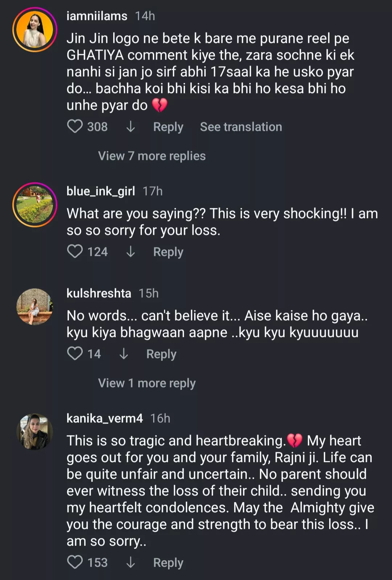Tap down arrow on blue_ink_girl's comment
This screenshot has height=580, width=392.
131,251
